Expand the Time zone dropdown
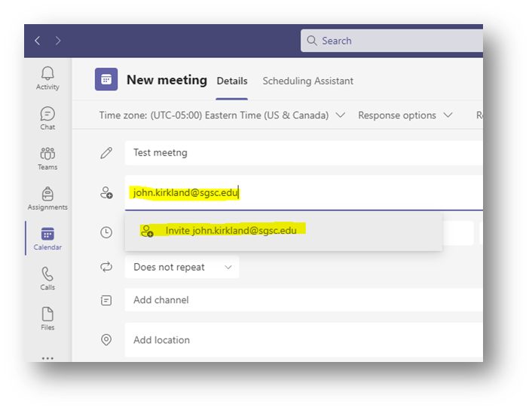Screen dimensions: 532x411 click(x=222, y=115)
